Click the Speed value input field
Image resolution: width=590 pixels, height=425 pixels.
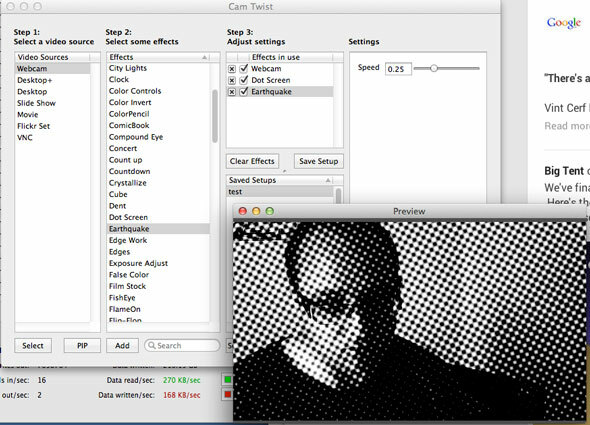point(398,69)
